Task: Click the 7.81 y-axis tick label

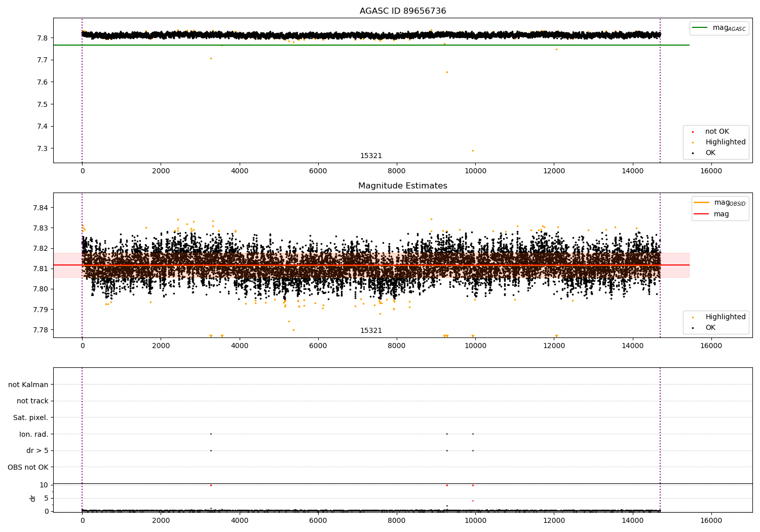Action: pos(41,269)
